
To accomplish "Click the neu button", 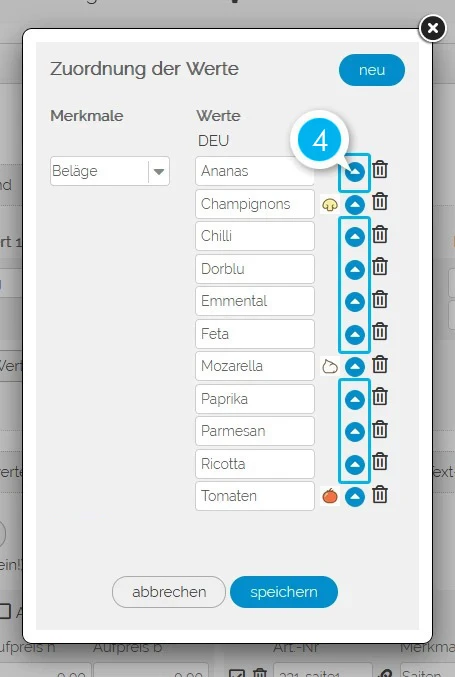I will 372,70.
